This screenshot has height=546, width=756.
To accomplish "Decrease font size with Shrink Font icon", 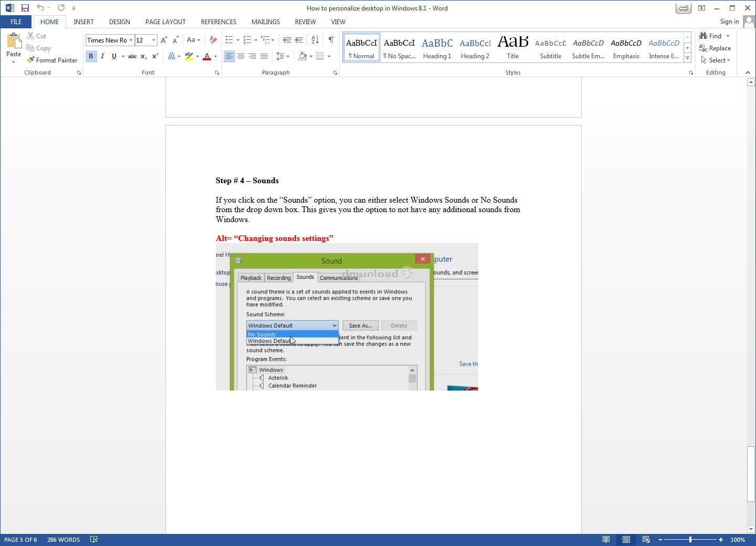I will tap(176, 40).
